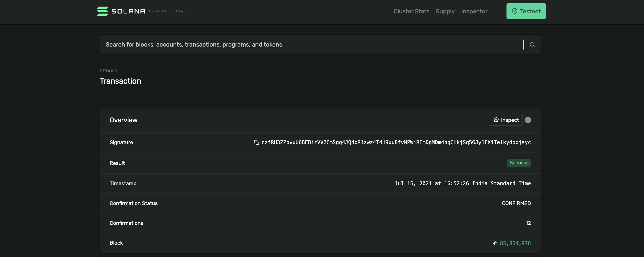Click the SOLANA wordmark
Viewport: 644px width, 257px height.
coord(128,11)
